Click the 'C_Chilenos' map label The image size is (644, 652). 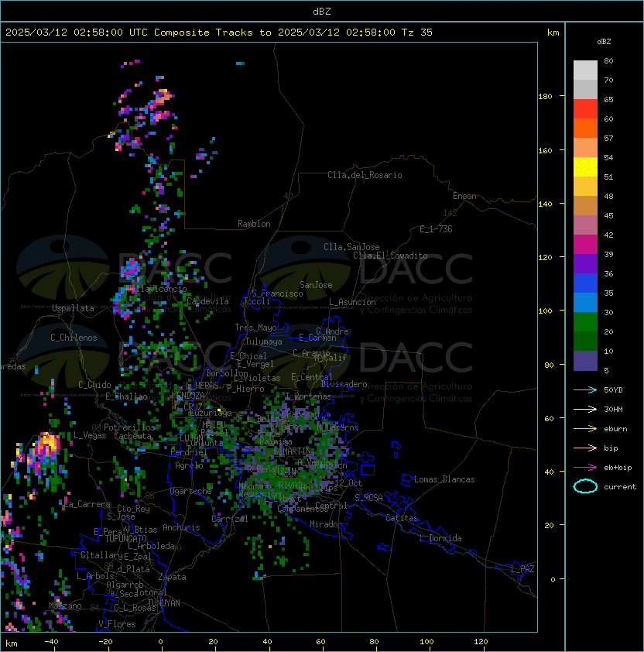(x=74, y=338)
